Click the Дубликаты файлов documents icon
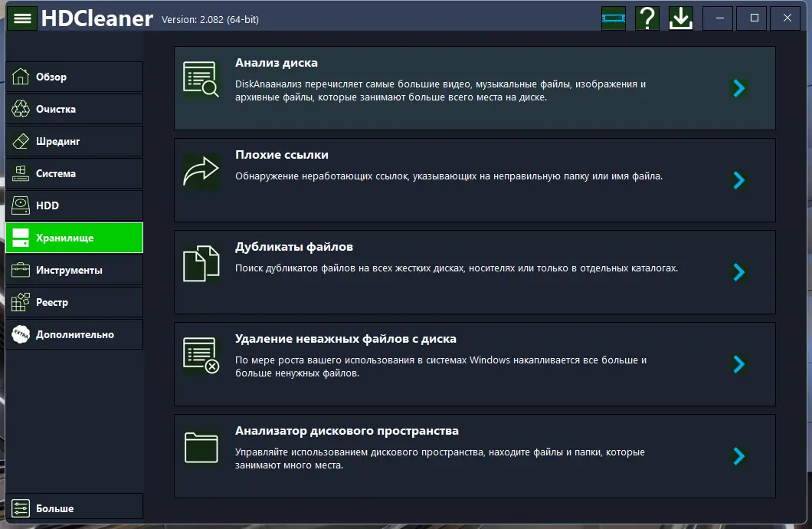The image size is (812, 529). [201, 263]
